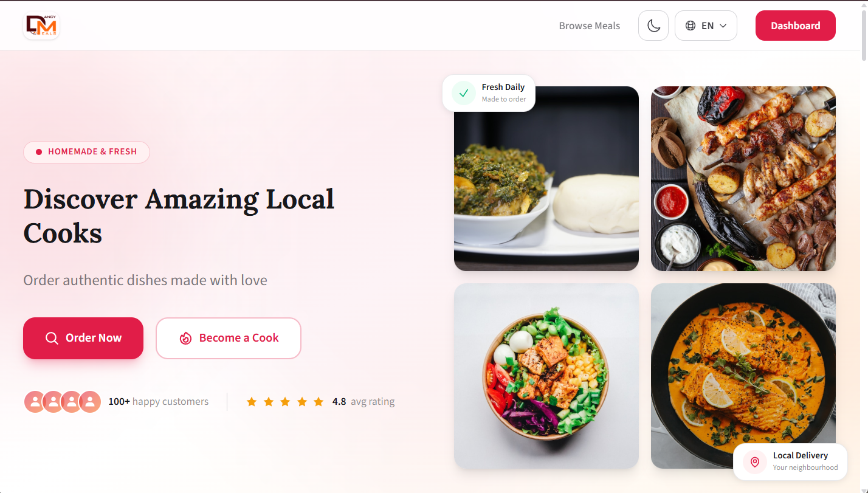This screenshot has width=868, height=493.
Task: Click the magnifier icon in Order Now
Action: pos(52,338)
